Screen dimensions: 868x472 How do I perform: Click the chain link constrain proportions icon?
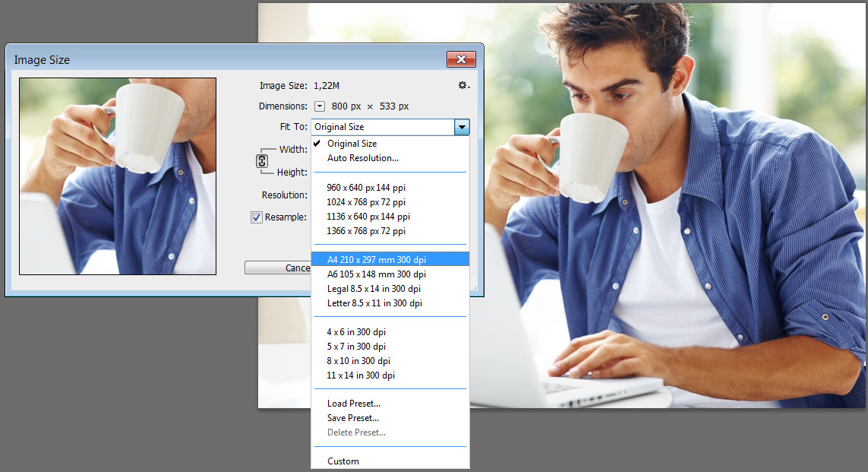(x=262, y=160)
